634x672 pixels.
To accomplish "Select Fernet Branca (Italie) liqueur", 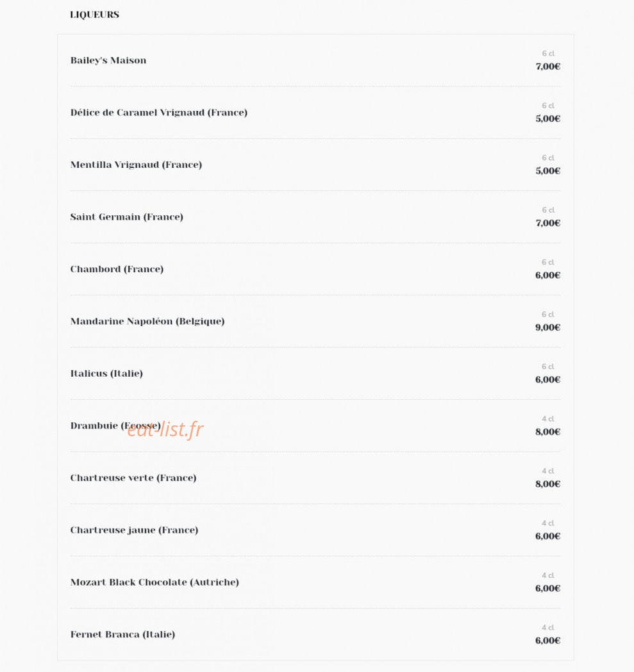I will point(122,635).
